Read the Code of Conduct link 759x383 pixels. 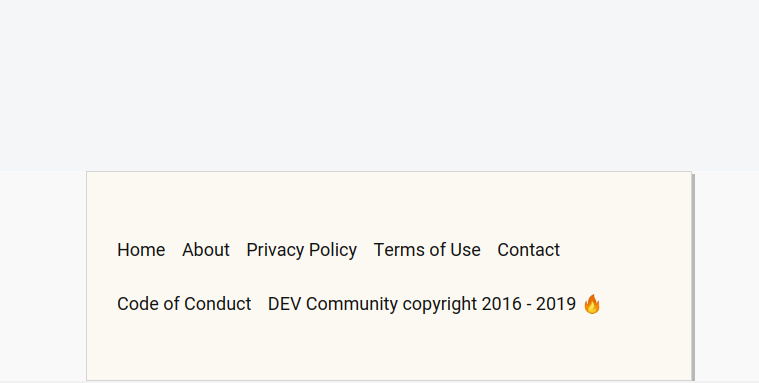tap(184, 304)
